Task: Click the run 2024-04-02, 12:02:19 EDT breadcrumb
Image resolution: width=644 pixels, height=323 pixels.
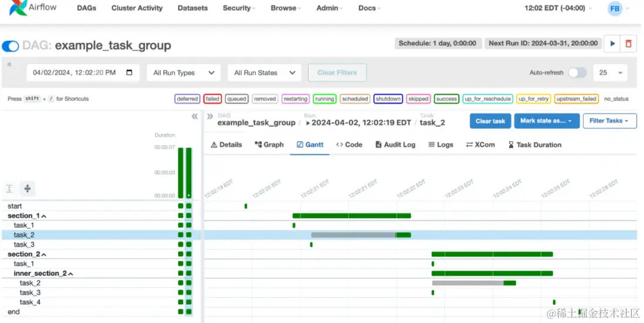Action: pyautogui.click(x=358, y=123)
